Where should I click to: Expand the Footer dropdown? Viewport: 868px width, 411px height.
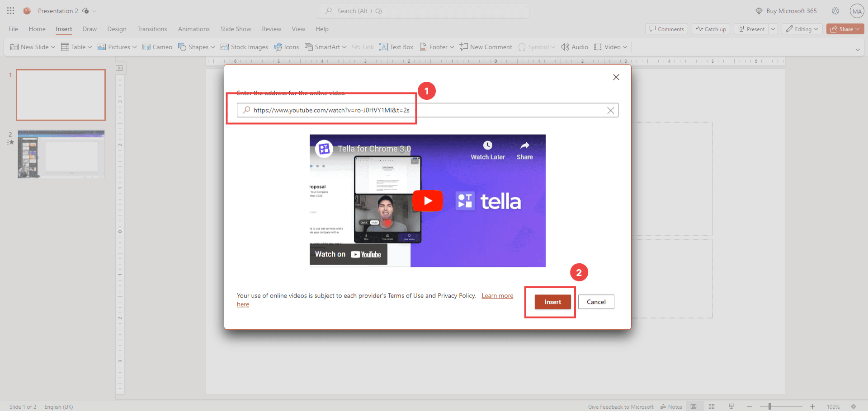click(x=452, y=47)
